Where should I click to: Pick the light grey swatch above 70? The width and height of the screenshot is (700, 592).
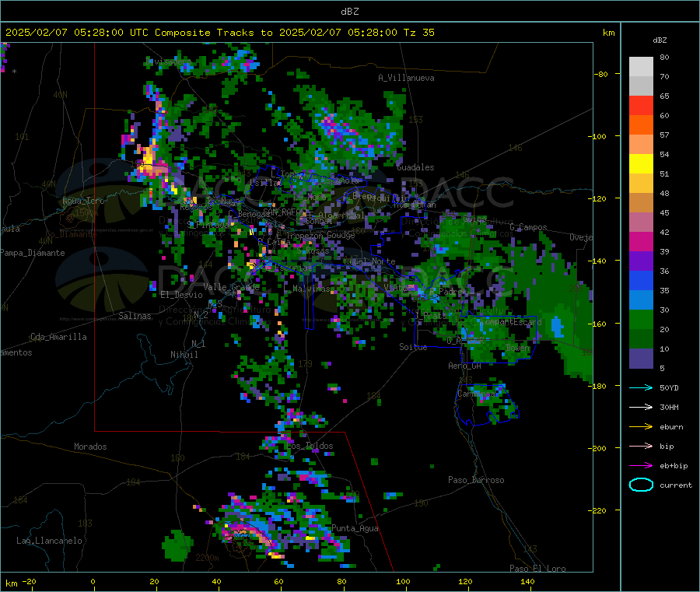coord(641,67)
